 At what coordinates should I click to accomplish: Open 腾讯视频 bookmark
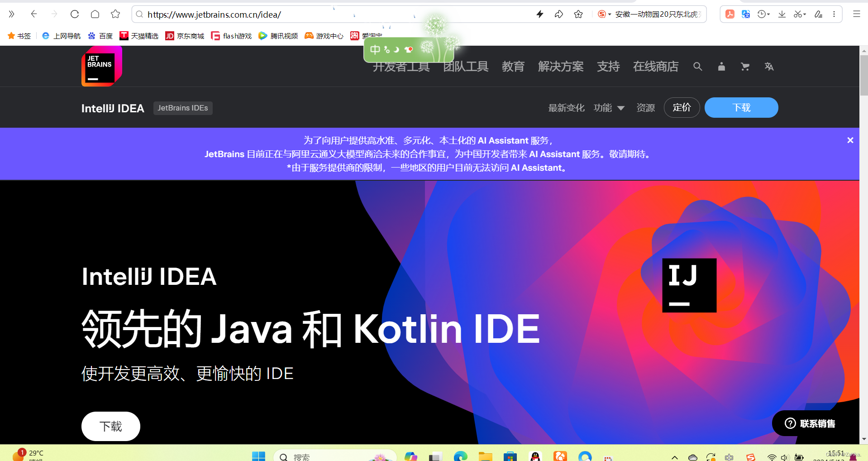click(x=278, y=36)
